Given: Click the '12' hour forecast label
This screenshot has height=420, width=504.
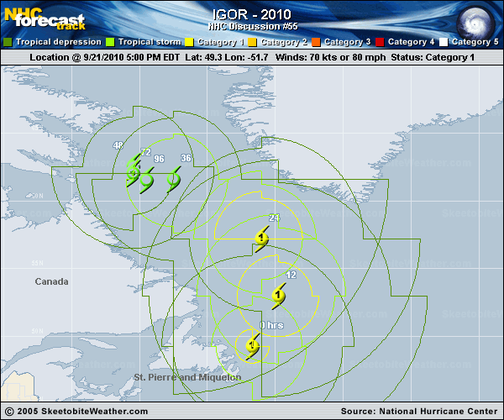Looking at the screenshot, I should coord(291,275).
